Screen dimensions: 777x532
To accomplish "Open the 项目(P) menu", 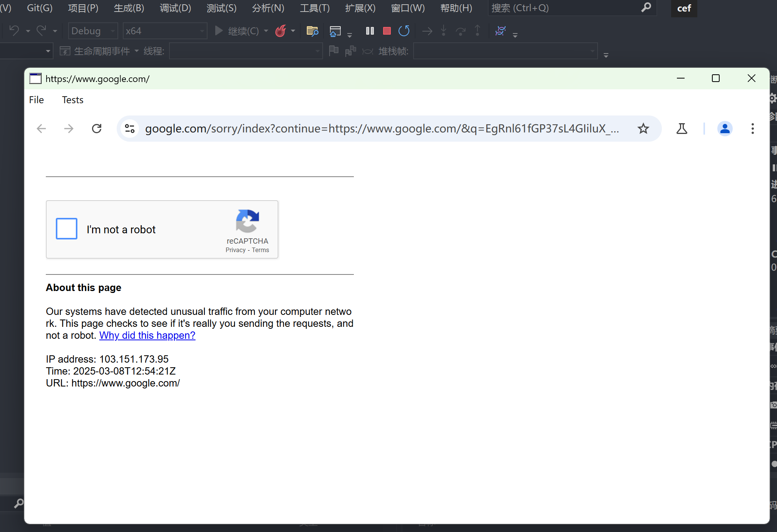I will click(83, 8).
